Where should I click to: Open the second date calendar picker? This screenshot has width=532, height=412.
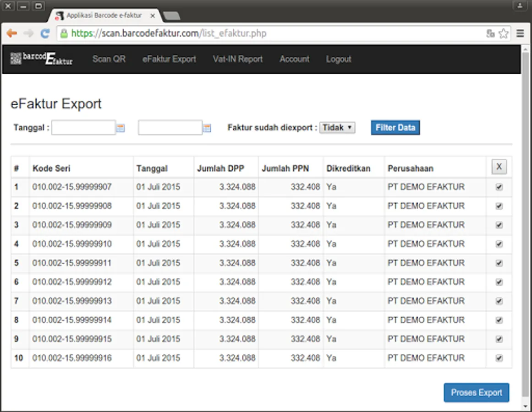[207, 128]
